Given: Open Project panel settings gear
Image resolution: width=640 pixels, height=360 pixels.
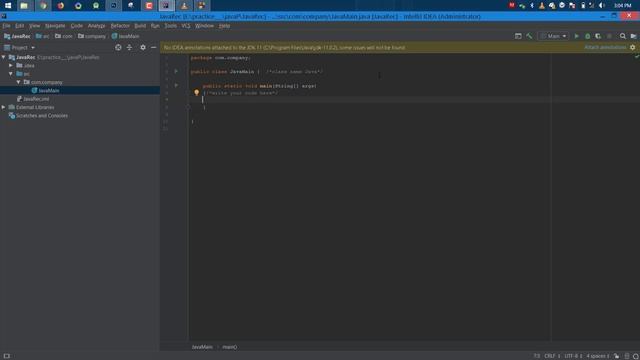Looking at the screenshot, I should 143,47.
